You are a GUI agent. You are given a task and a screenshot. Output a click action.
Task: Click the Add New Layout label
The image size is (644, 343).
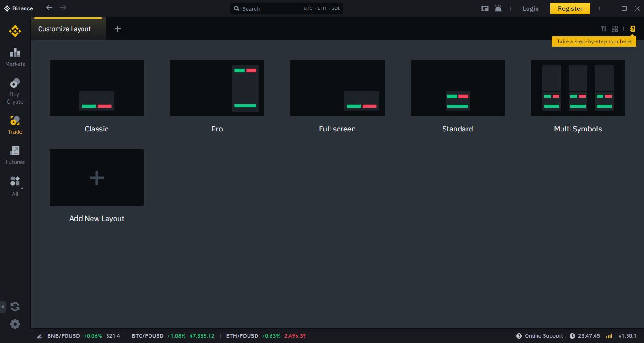[97, 218]
